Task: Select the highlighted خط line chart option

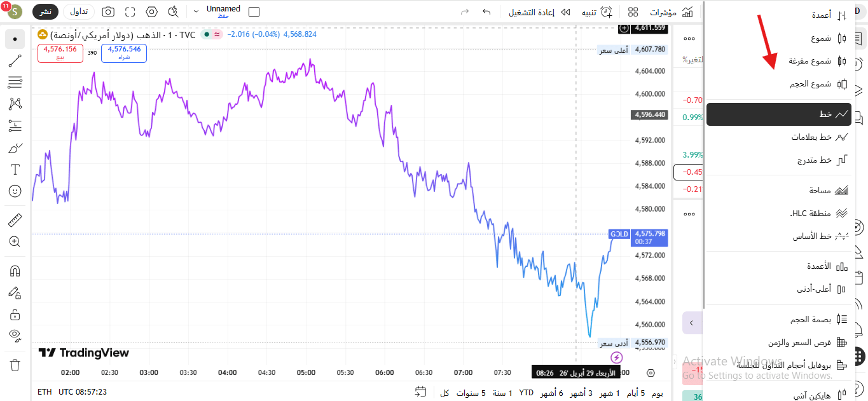Action: pos(779,114)
